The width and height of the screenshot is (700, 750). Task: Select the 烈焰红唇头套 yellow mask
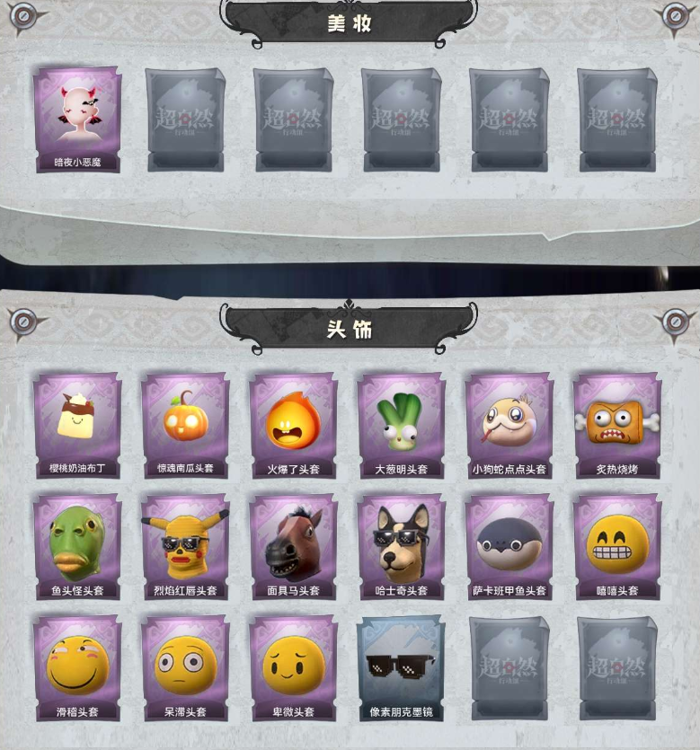[x=185, y=547]
